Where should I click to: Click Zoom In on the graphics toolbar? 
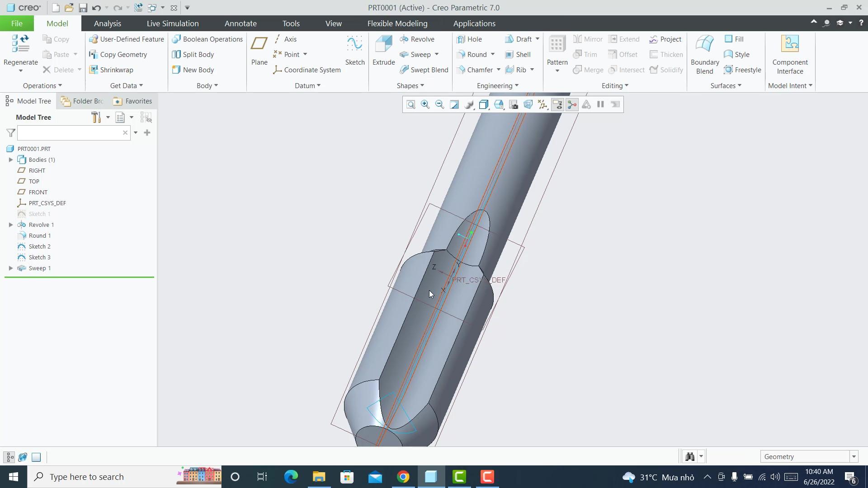425,104
